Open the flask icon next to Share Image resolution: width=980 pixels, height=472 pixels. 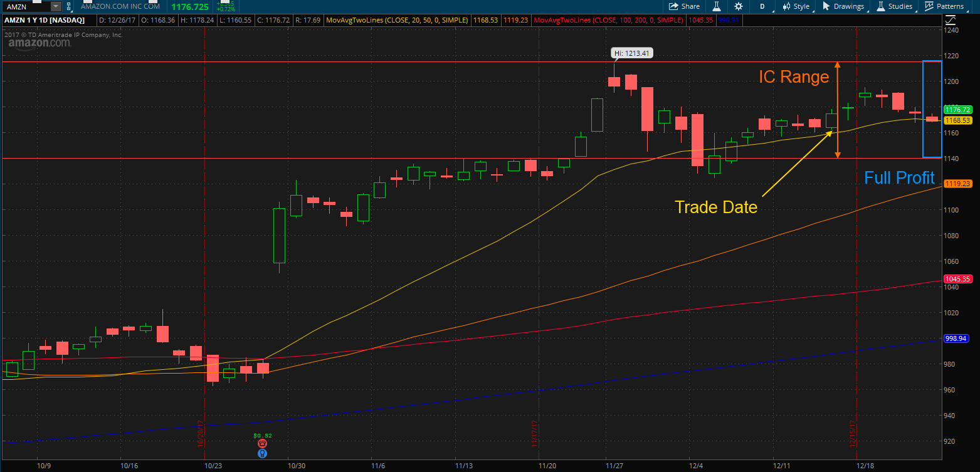[x=717, y=6]
